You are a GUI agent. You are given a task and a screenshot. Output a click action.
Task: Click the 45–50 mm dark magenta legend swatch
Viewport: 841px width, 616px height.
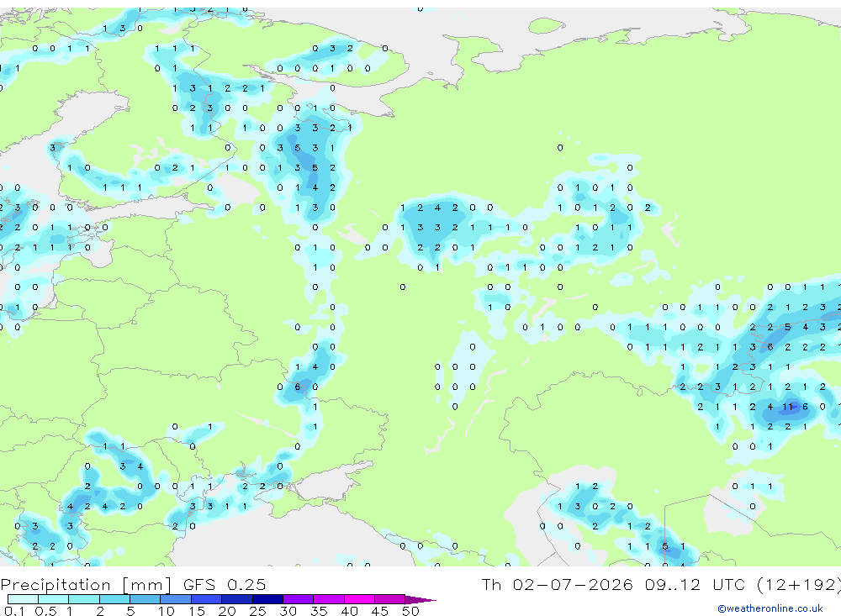pyautogui.click(x=390, y=599)
